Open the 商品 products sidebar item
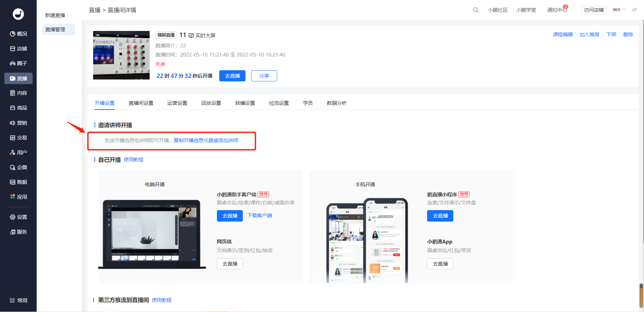The image size is (644, 312). pos(18,108)
